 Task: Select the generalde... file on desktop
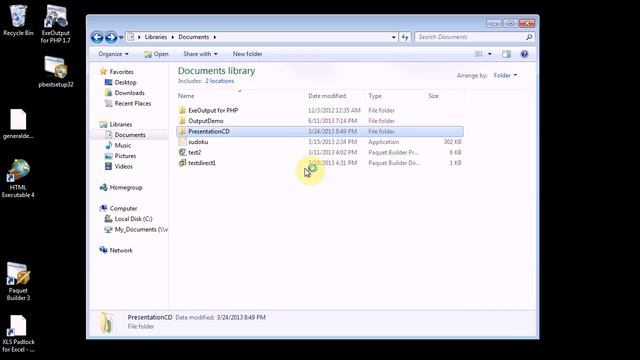coord(18,124)
